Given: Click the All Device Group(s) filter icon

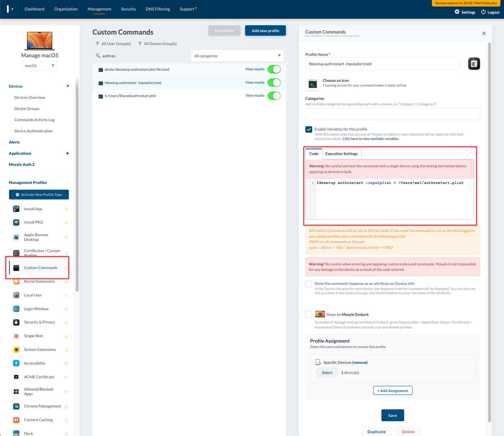Looking at the screenshot, I should coord(140,44).
